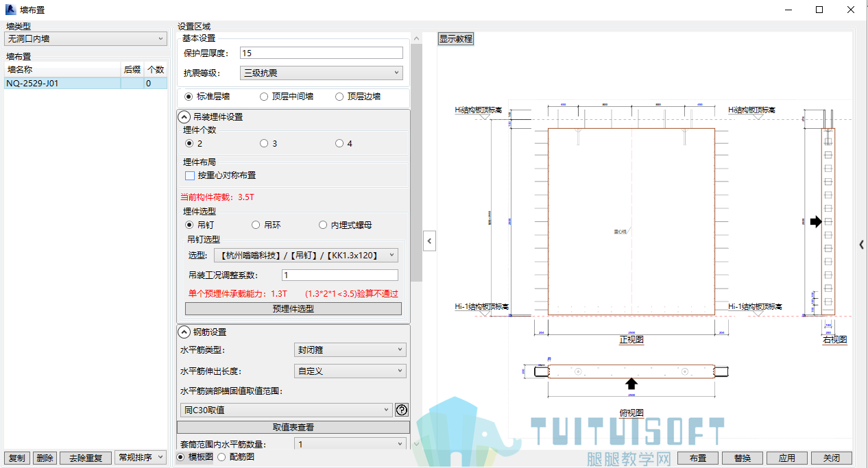Open 抗震等级 dropdown
The image size is (868, 468).
[322, 73]
